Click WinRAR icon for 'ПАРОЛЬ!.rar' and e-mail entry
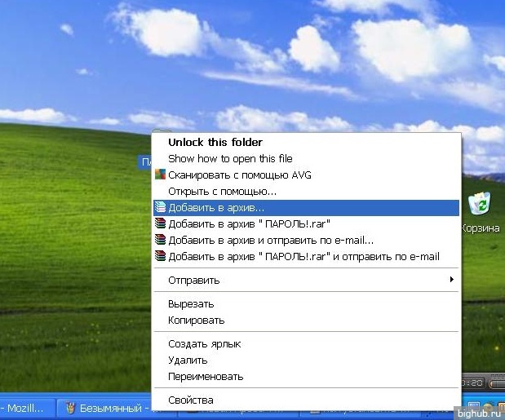This screenshot has height=420, width=505. [x=161, y=256]
